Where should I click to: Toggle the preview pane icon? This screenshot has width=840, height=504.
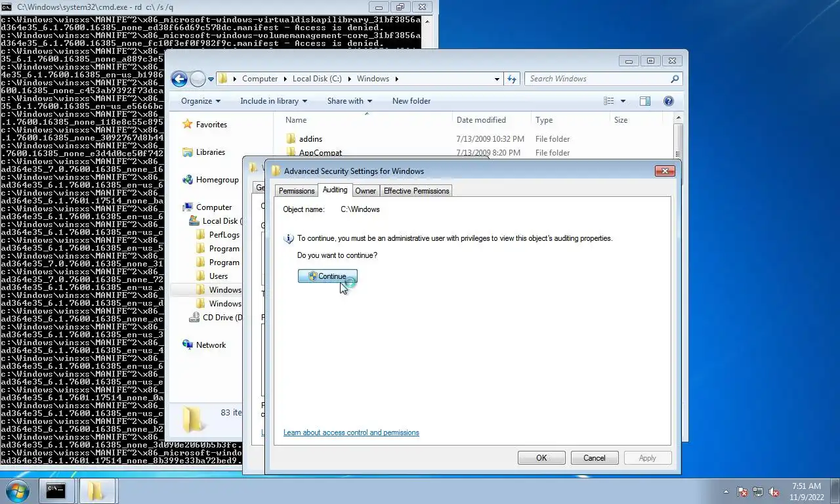tap(645, 101)
